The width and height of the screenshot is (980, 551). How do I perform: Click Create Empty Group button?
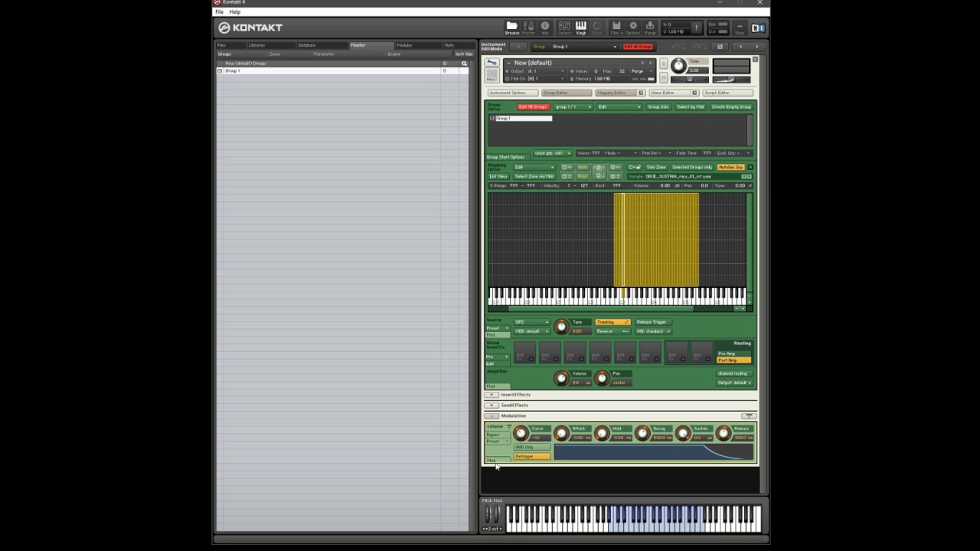pos(731,107)
